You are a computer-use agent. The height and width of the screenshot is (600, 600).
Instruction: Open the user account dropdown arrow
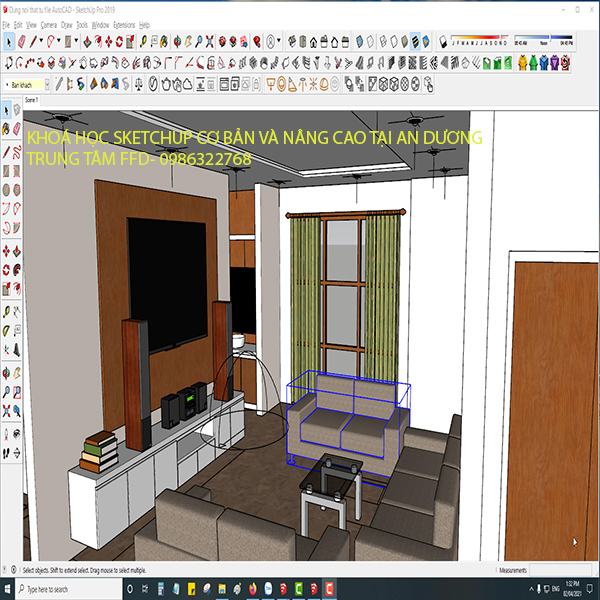279,41
